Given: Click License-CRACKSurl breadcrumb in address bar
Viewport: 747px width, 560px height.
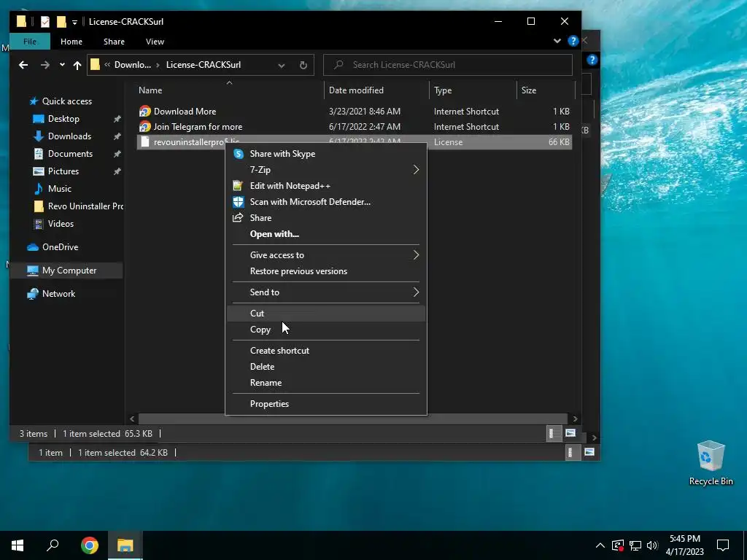Looking at the screenshot, I should tap(204, 65).
